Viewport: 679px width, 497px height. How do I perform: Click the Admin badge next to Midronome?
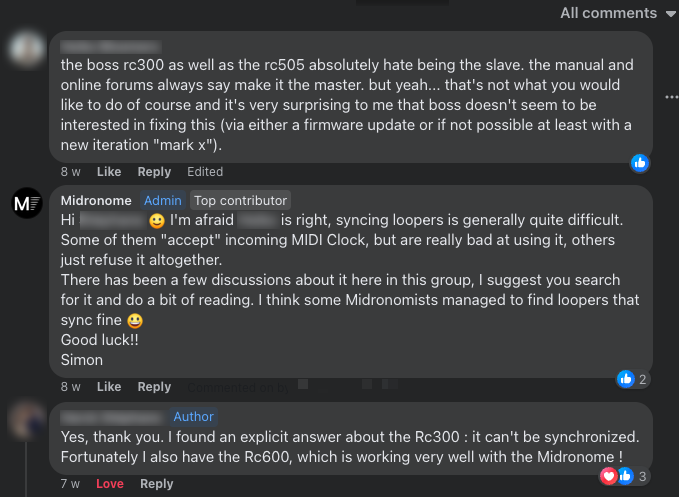tap(163, 200)
